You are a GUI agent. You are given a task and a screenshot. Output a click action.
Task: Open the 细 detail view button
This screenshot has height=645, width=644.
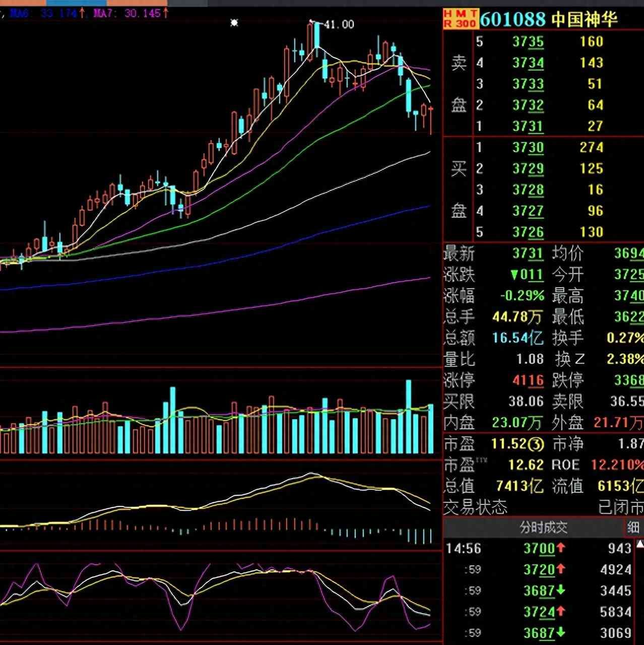click(633, 528)
